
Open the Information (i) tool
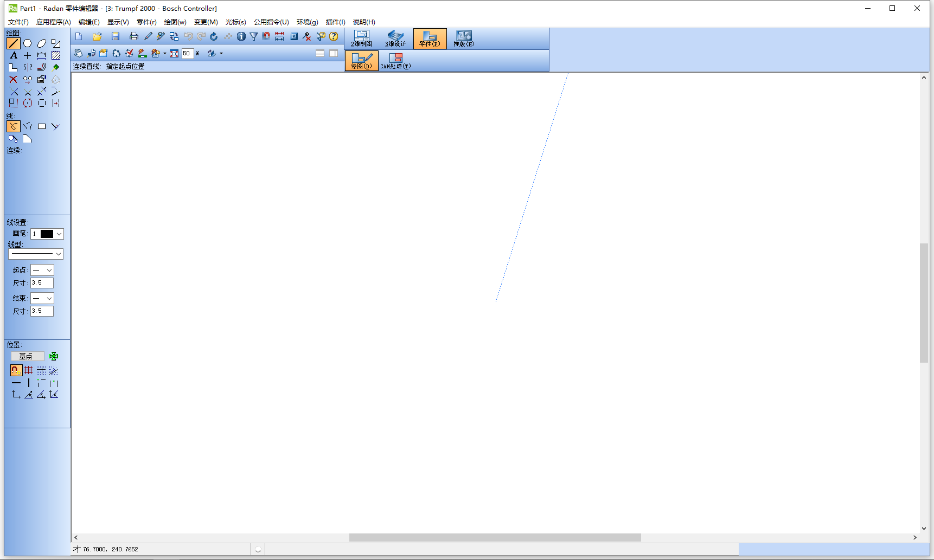241,36
